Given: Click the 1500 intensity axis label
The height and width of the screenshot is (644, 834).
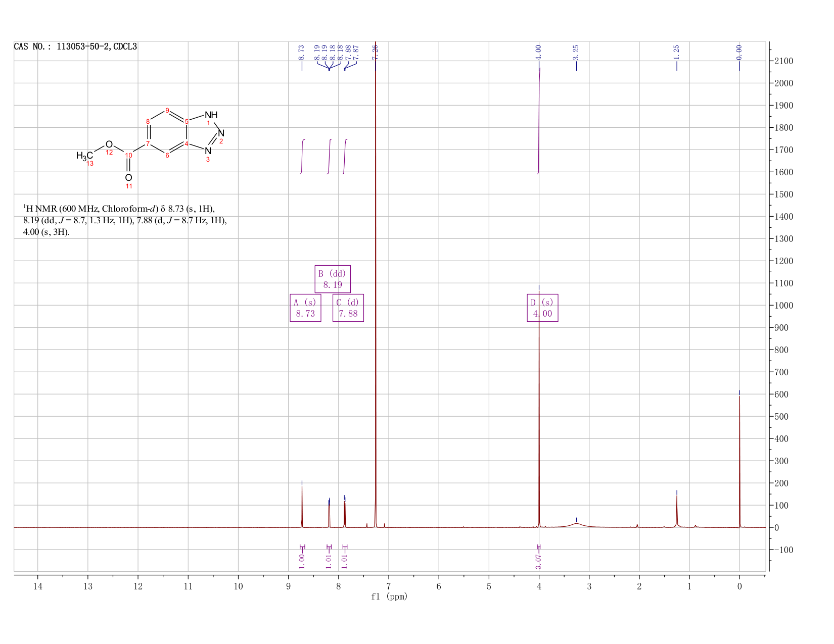Looking at the screenshot, I should pos(783,194).
